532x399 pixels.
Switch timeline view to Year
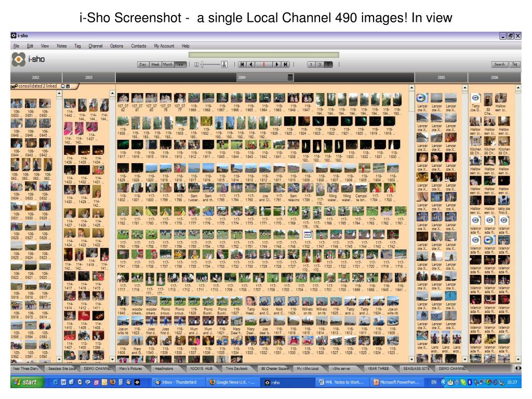point(180,64)
